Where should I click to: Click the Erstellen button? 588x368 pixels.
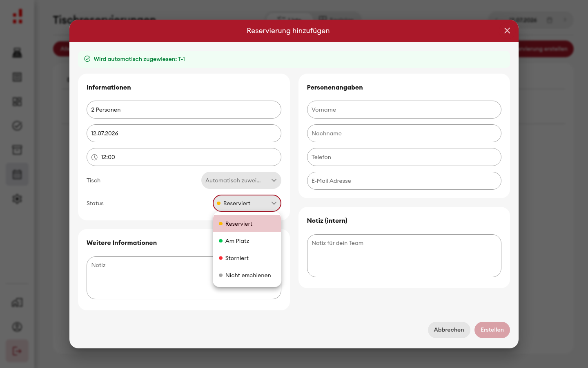(492, 330)
